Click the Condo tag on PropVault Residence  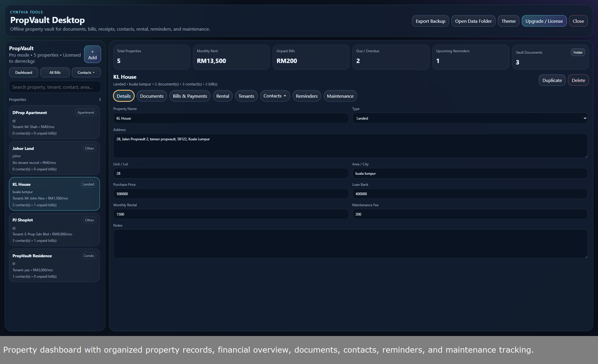pyautogui.click(x=89, y=256)
